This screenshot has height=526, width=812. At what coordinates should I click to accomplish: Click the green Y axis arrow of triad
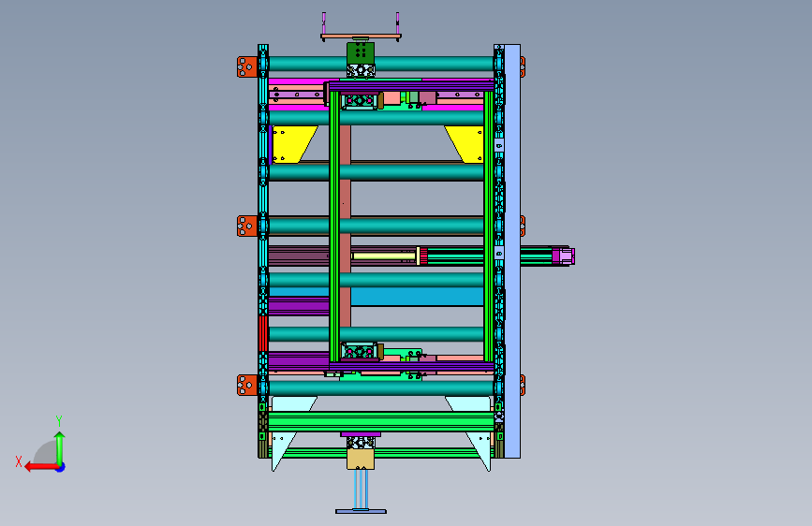pos(60,448)
